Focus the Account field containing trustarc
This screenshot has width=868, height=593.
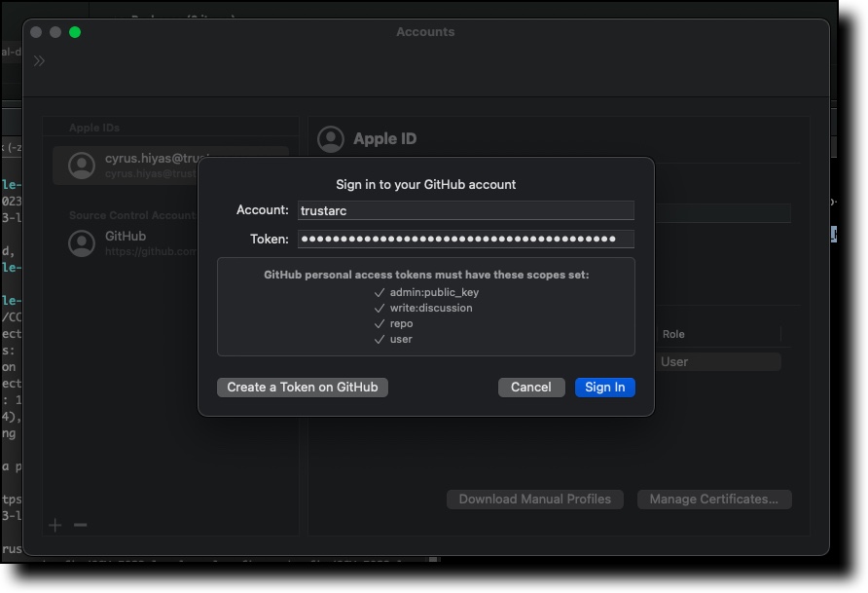[x=465, y=210]
